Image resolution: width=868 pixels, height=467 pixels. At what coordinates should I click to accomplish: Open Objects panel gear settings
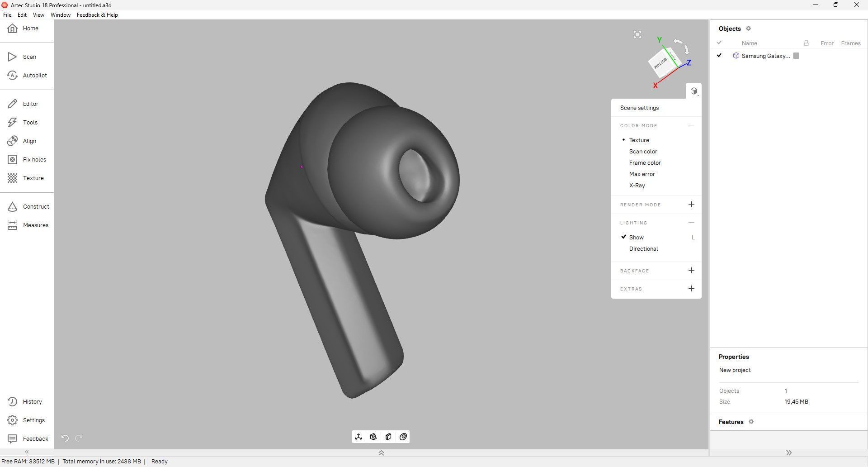click(748, 29)
